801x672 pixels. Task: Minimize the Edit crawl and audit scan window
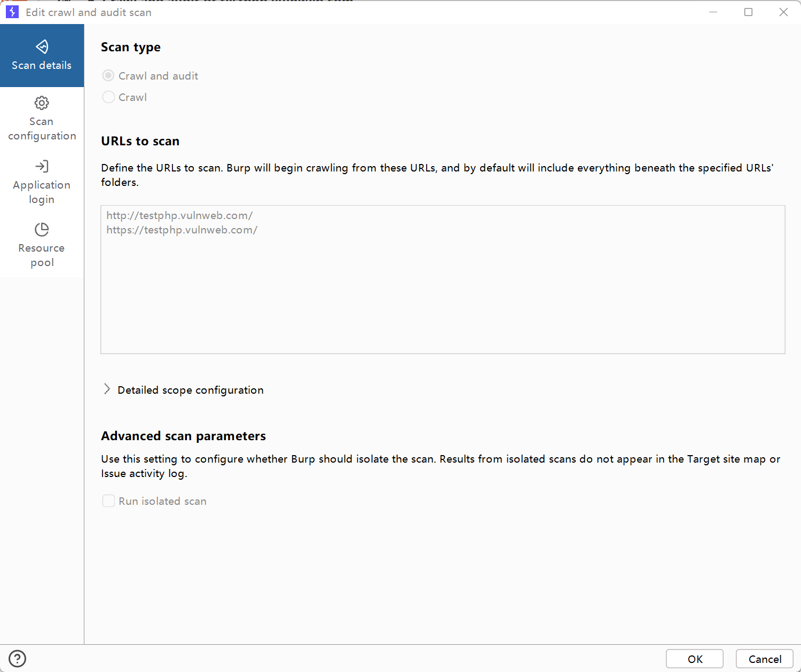(x=713, y=12)
